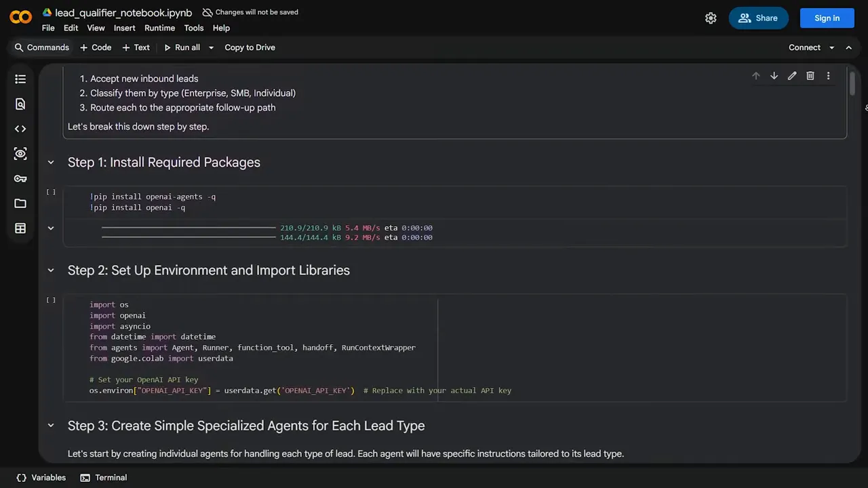Click the Sign in button

[827, 18]
